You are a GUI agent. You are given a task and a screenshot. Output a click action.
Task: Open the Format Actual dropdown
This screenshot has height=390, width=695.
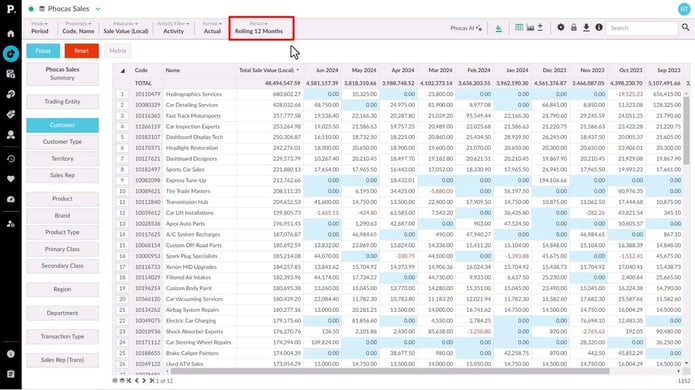point(212,27)
